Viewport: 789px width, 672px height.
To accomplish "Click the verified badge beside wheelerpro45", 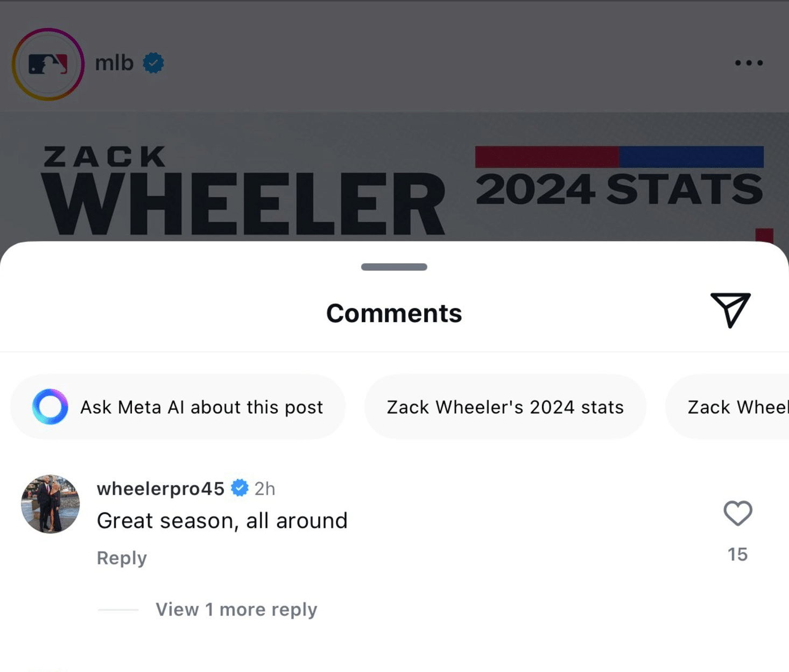I will pyautogui.click(x=239, y=488).
